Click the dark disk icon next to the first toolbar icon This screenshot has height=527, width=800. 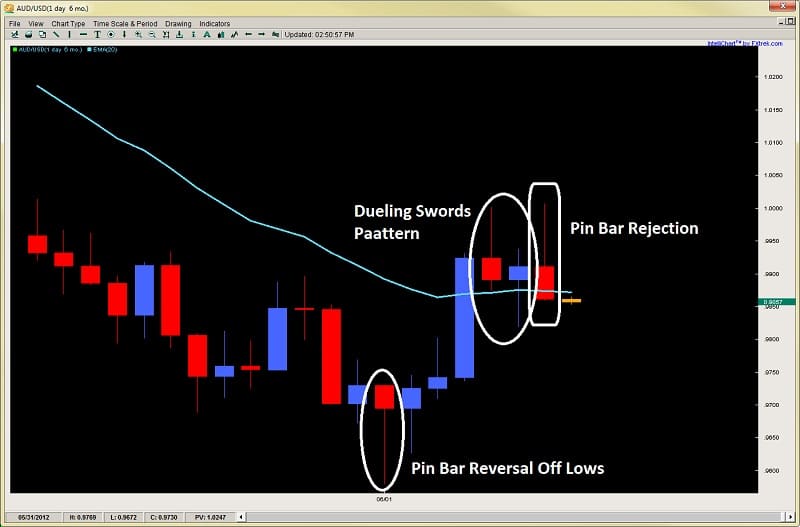tap(29, 35)
